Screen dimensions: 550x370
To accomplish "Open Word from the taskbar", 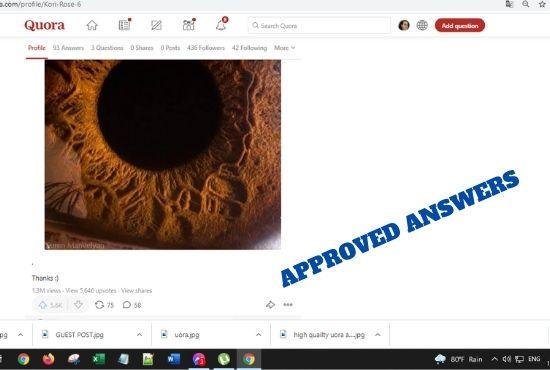I will click(x=174, y=359).
